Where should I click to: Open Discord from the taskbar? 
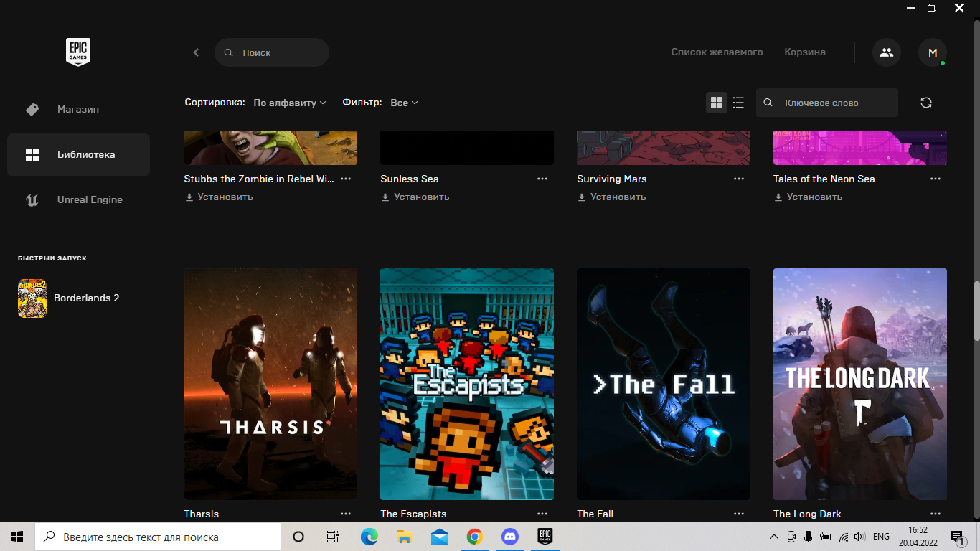510,537
